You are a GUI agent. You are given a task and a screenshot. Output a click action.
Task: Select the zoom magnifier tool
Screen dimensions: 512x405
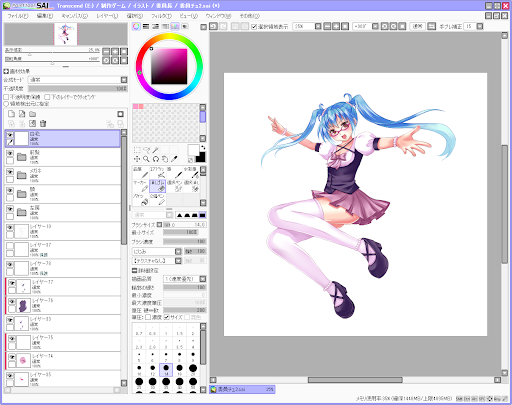point(146,159)
